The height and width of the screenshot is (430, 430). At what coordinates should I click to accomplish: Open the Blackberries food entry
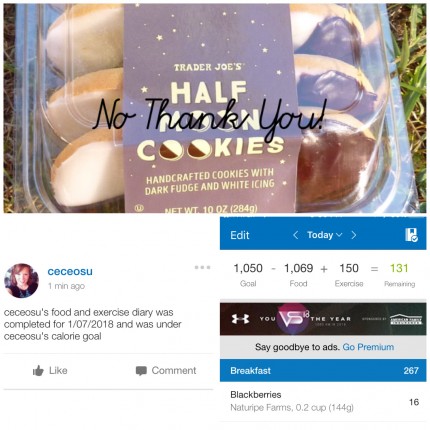[323, 401]
